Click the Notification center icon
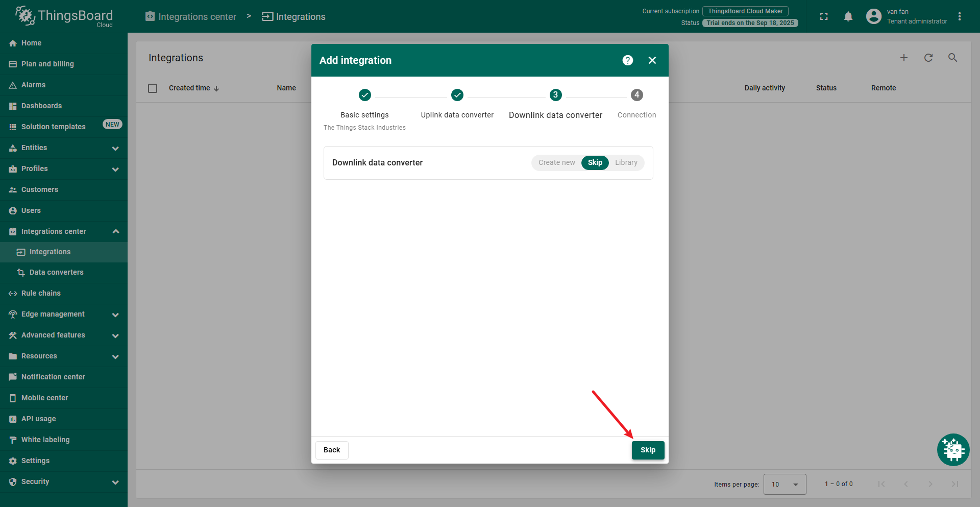This screenshot has width=980, height=507. click(x=13, y=377)
